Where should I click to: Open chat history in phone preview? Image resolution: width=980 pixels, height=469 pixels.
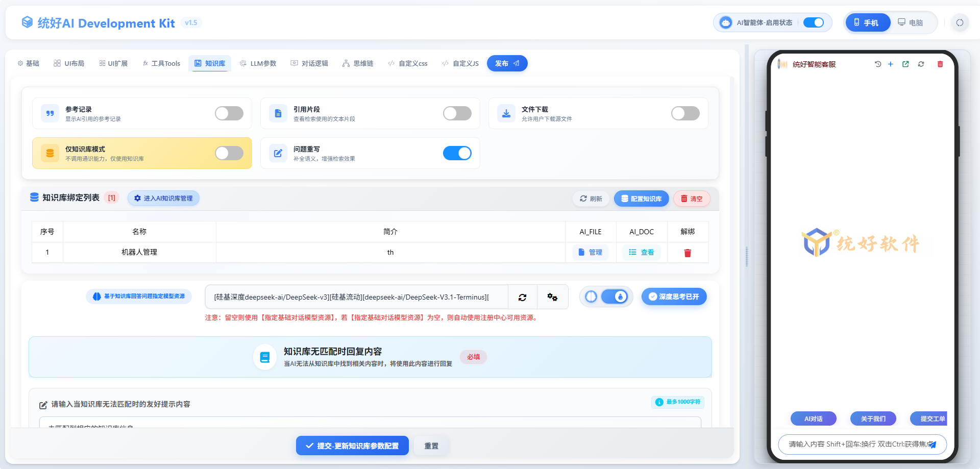(878, 64)
